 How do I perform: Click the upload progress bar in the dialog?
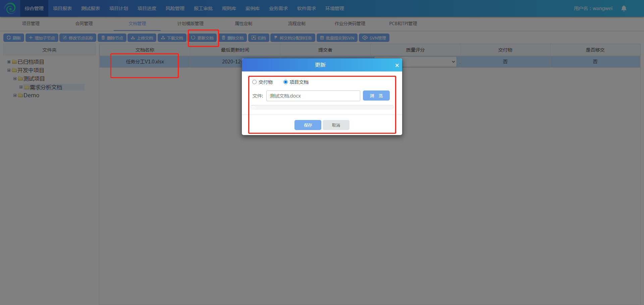(x=322, y=107)
